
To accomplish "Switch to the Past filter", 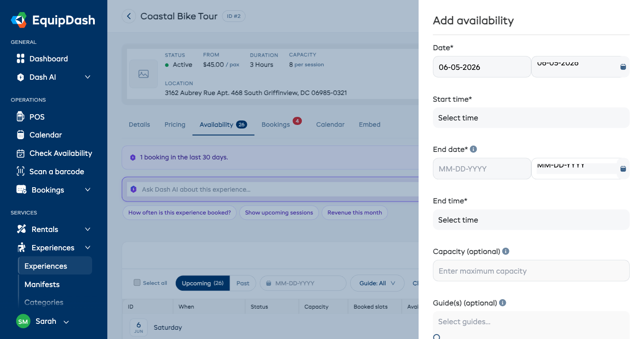I will 243,283.
